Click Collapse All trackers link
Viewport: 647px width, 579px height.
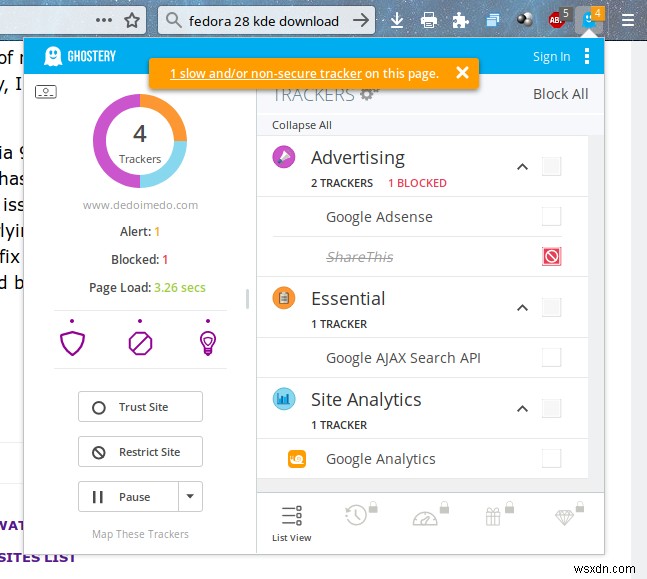302,125
